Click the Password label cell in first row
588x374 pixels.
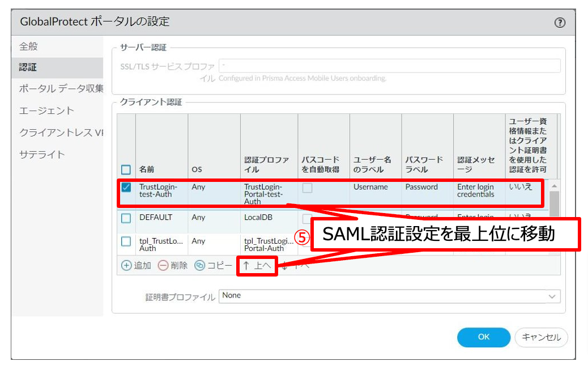coord(421,187)
